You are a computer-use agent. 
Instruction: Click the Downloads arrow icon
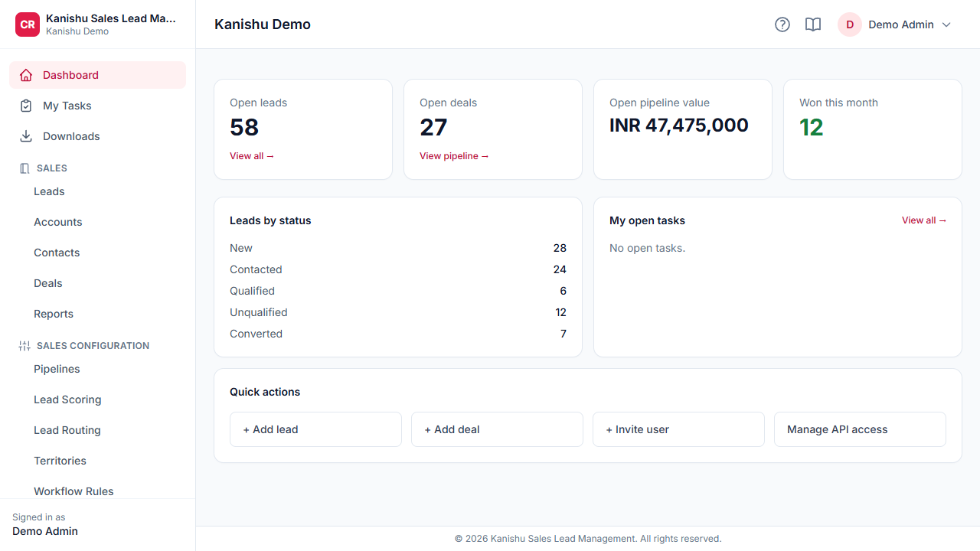pos(26,136)
